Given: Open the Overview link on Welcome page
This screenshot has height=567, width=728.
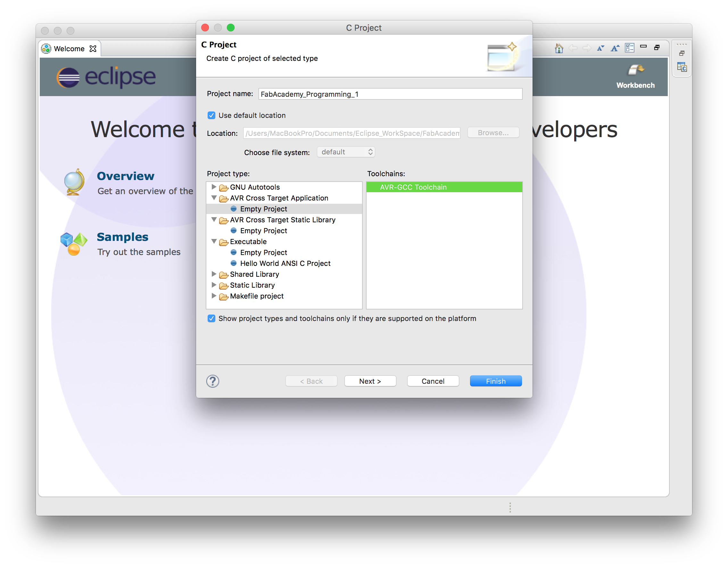Looking at the screenshot, I should point(125,176).
